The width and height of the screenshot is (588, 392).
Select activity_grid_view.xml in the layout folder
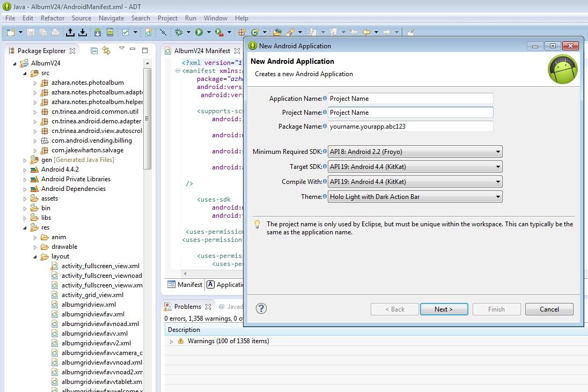[x=92, y=295]
